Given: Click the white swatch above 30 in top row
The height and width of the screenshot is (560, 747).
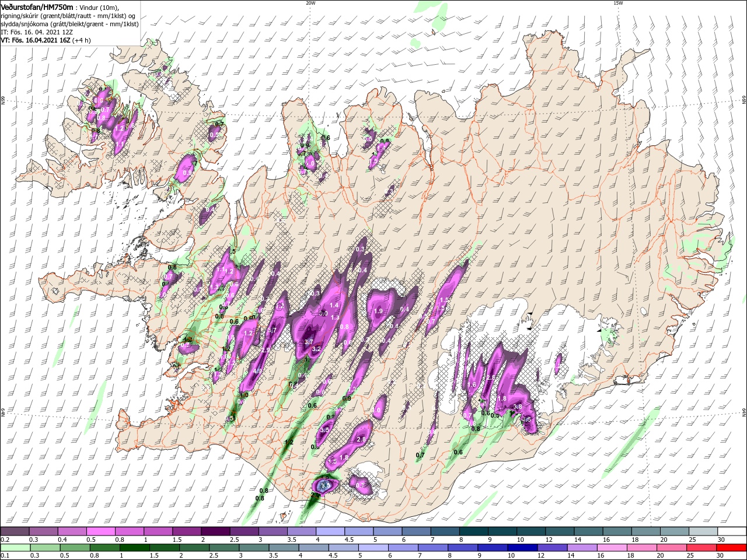Looking at the screenshot, I should (732, 531).
